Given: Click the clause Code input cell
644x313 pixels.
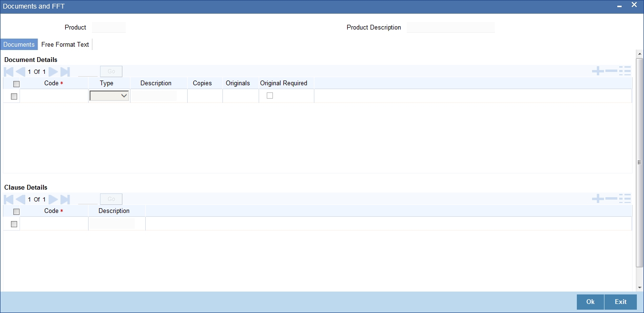Looking at the screenshot, I should 54,223.
